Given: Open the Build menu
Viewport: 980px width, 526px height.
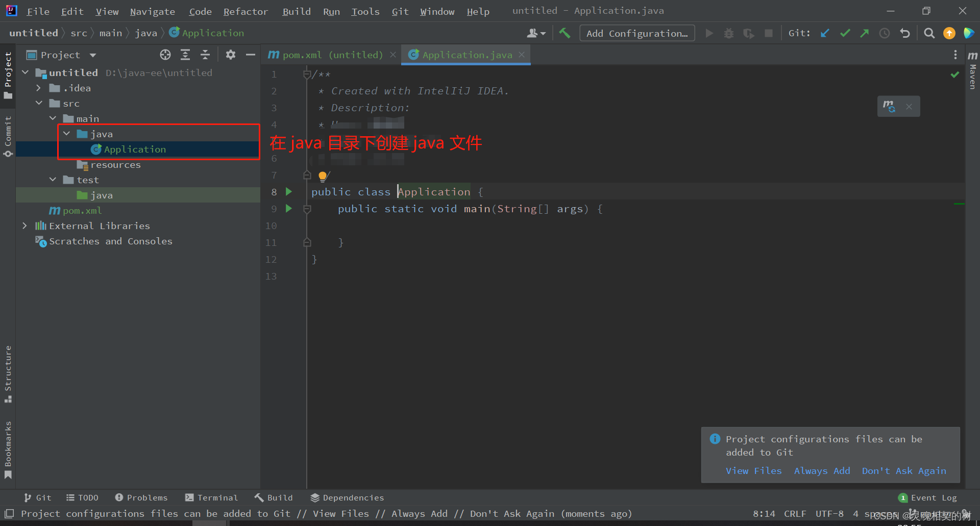Looking at the screenshot, I should (x=297, y=11).
